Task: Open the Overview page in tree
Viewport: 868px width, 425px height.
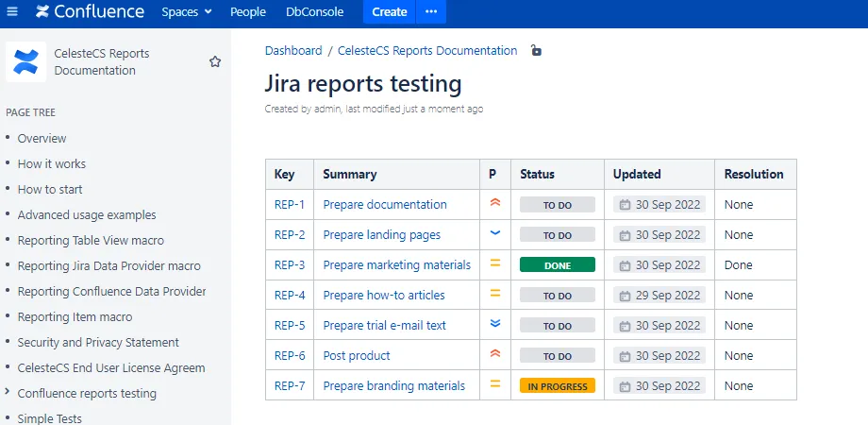Action: [42, 139]
